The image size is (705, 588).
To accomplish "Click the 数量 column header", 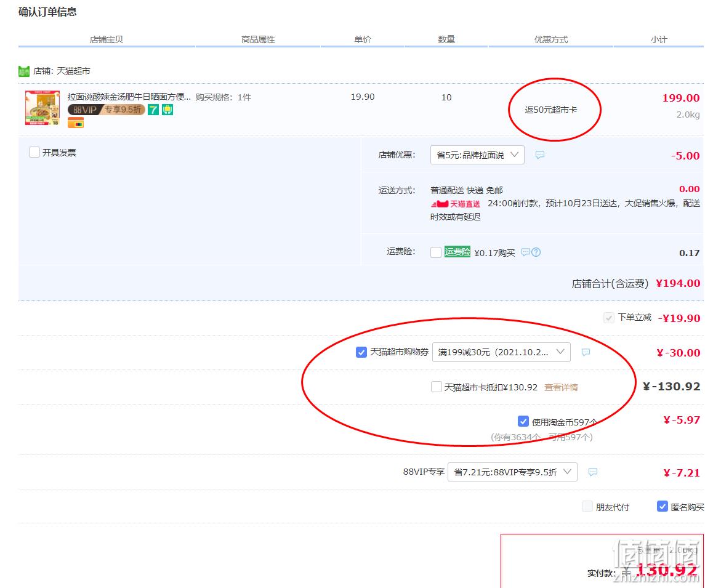I will 446,39.
